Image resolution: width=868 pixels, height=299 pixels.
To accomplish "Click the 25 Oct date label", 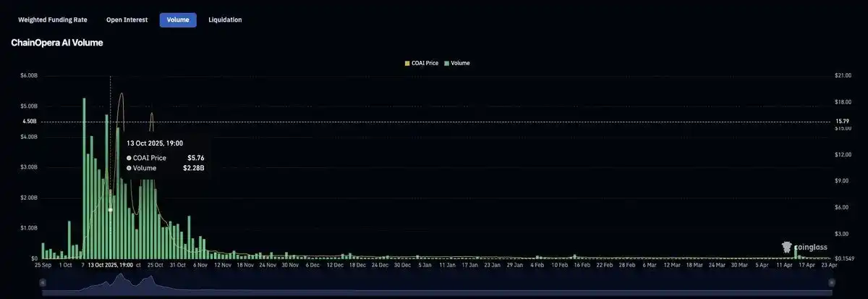I will click(x=156, y=265).
